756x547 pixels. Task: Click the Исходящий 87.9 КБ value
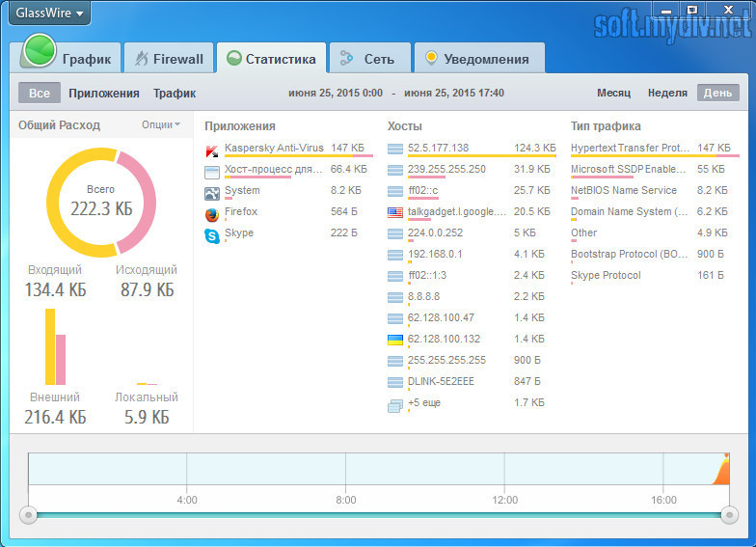tap(147, 289)
